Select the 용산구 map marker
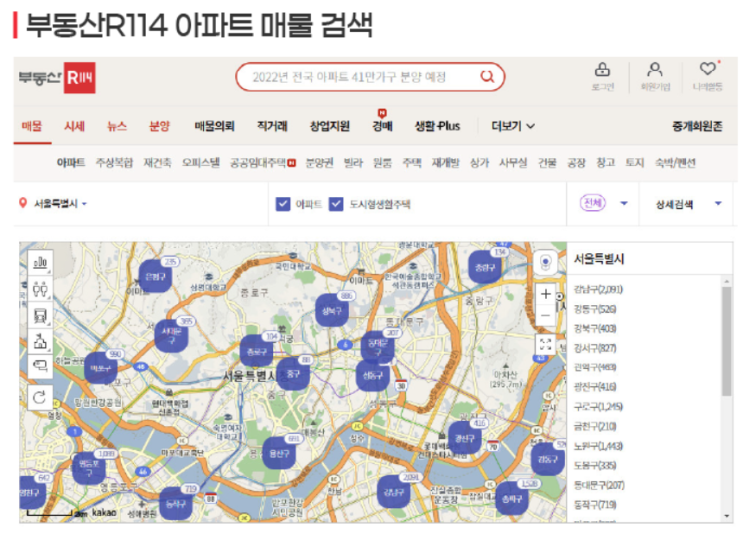This screenshot has height=534, width=743. [x=279, y=453]
